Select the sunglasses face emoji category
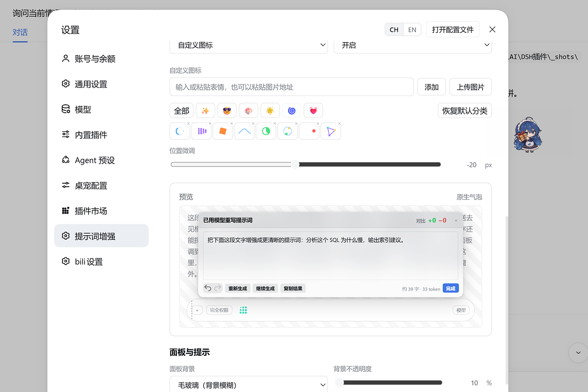Viewport: 588px width, 392px height. [227, 111]
